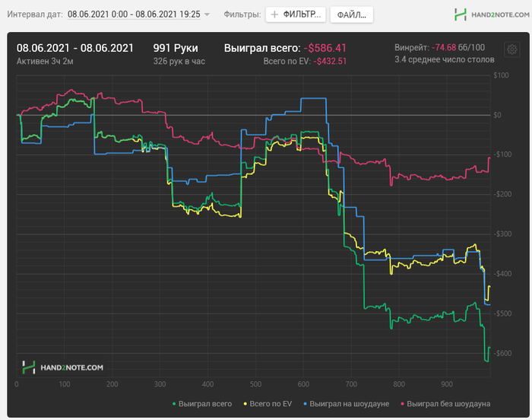Image resolution: width=532 pixels, height=420 pixels.
Task: Open the date range 08.06.2021 0:00 - 08.06.2021 19:25
Action: click(134, 14)
